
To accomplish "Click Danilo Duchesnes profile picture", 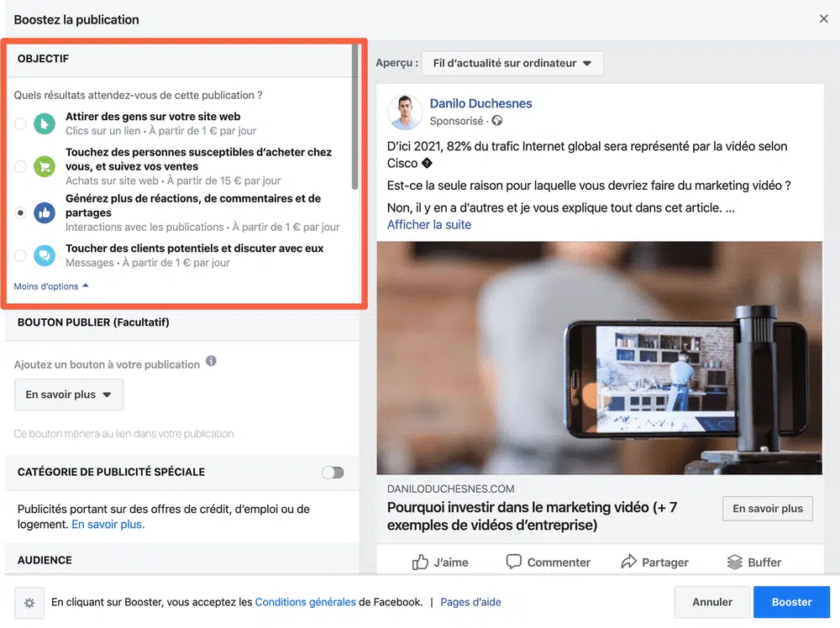I will pos(405,112).
